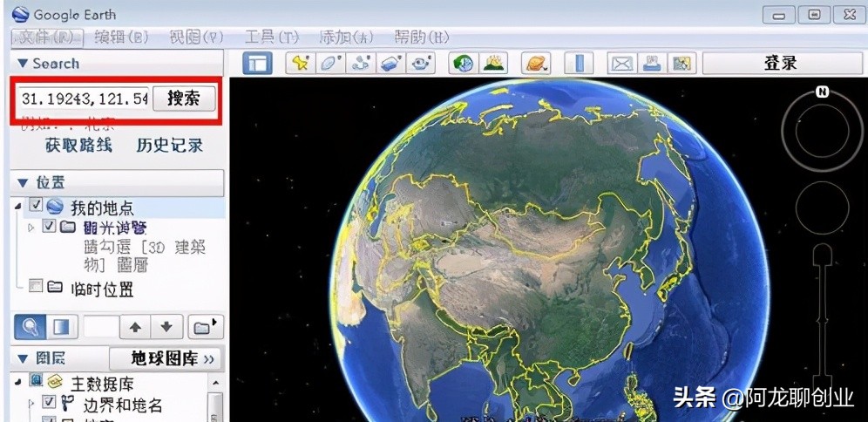Open the 添加(A) menu
The image size is (868, 422).
346,37
